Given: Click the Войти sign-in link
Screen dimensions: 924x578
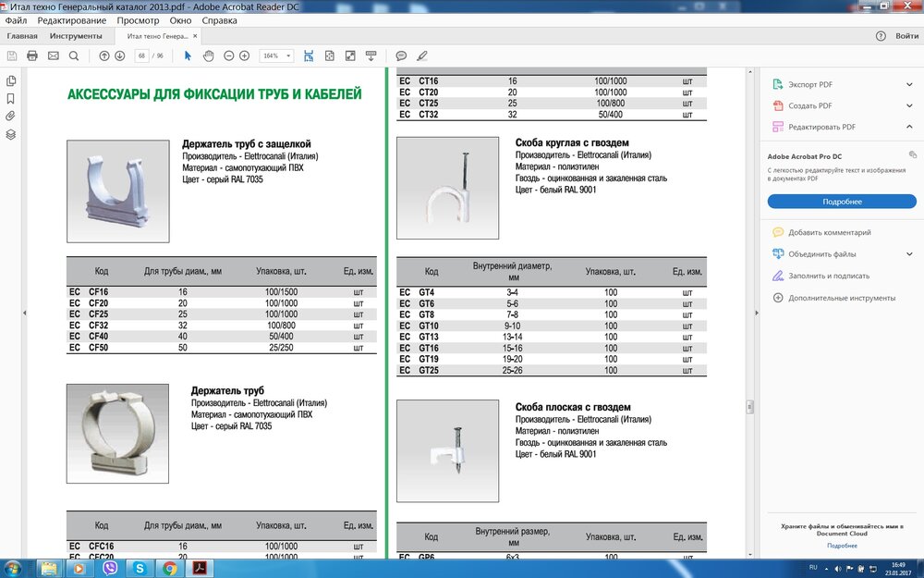Looking at the screenshot, I should 907,36.
